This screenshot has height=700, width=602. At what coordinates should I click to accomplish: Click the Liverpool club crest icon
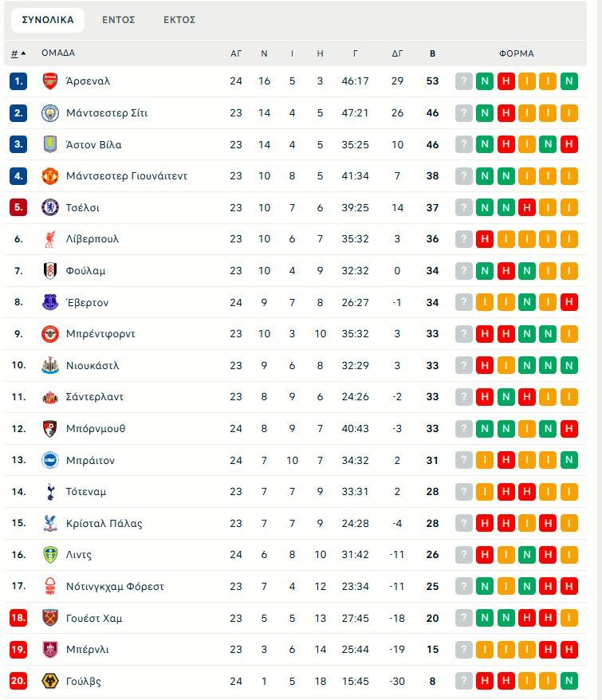50,239
